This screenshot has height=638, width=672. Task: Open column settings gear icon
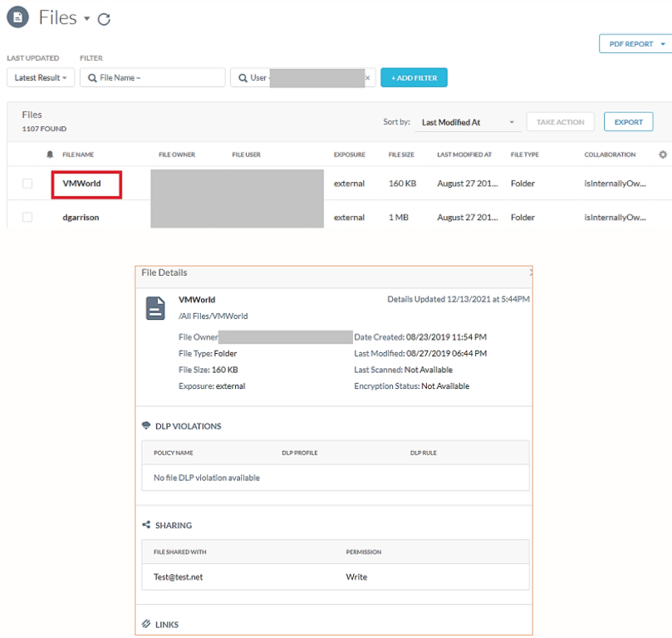(663, 155)
